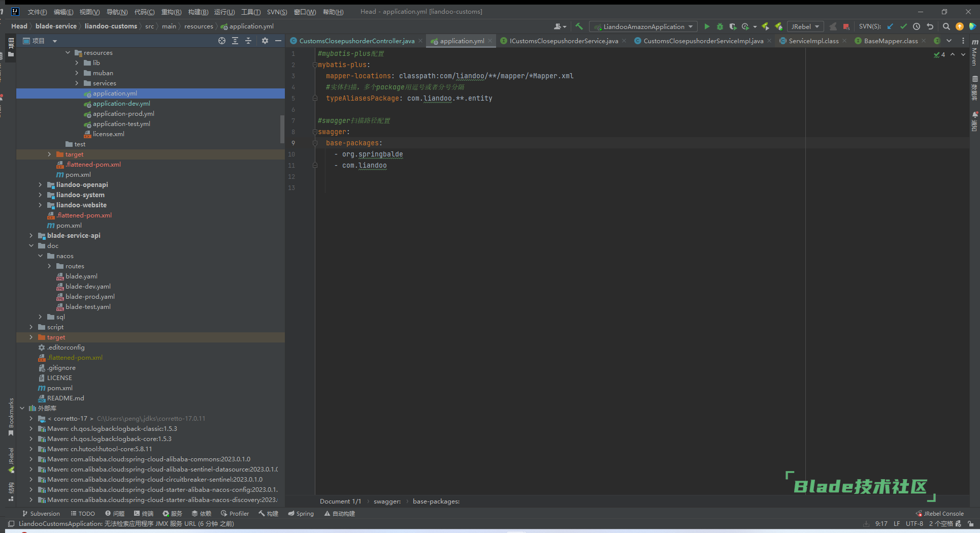Expand all nodes in project tree
The image size is (980, 533).
(x=235, y=41)
